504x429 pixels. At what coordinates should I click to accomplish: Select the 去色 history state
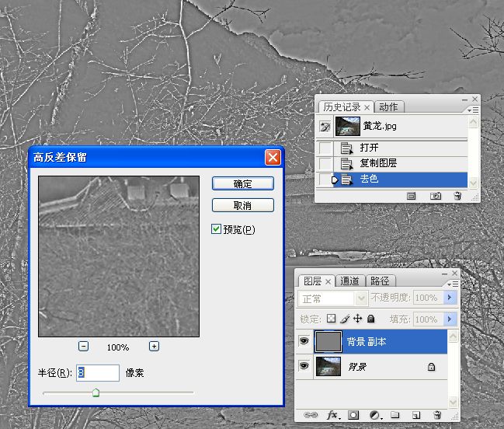click(x=400, y=179)
